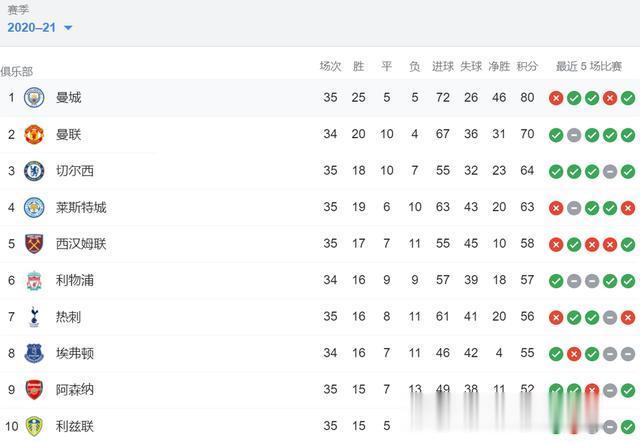The width and height of the screenshot is (640, 442).
Task: Click the Leicester City club crest
Action: click(x=34, y=207)
